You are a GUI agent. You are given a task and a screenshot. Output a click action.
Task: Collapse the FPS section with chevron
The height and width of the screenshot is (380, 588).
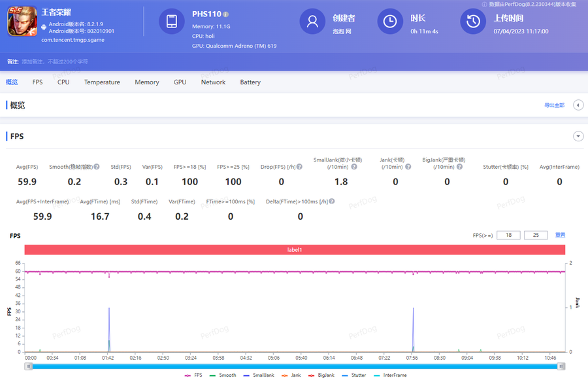tap(578, 136)
